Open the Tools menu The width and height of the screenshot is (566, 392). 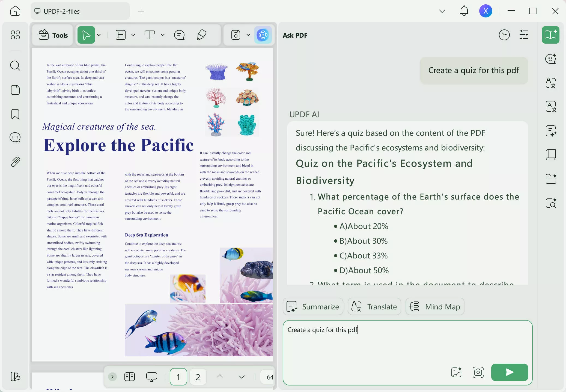click(53, 35)
